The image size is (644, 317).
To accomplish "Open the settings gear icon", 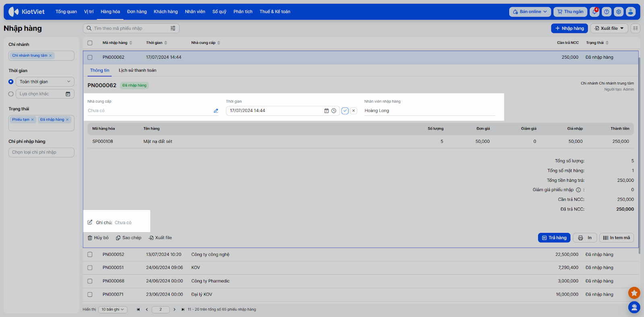I will click(619, 12).
